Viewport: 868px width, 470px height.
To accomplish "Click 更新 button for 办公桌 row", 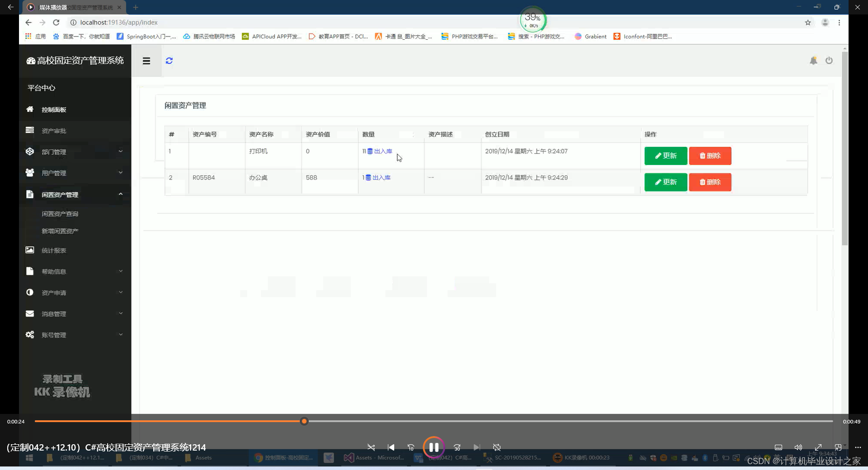I will coord(665,182).
